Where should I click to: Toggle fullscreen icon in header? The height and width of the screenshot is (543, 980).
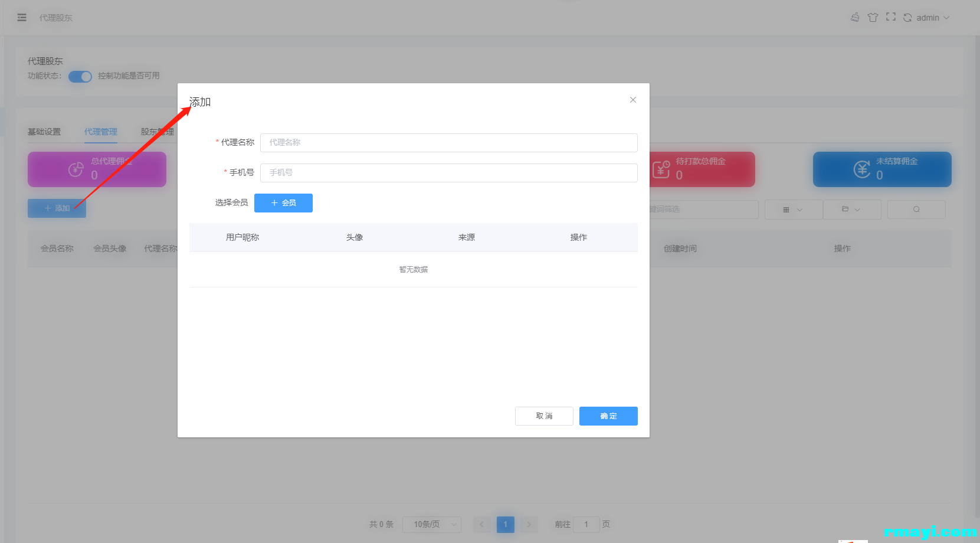coord(891,17)
